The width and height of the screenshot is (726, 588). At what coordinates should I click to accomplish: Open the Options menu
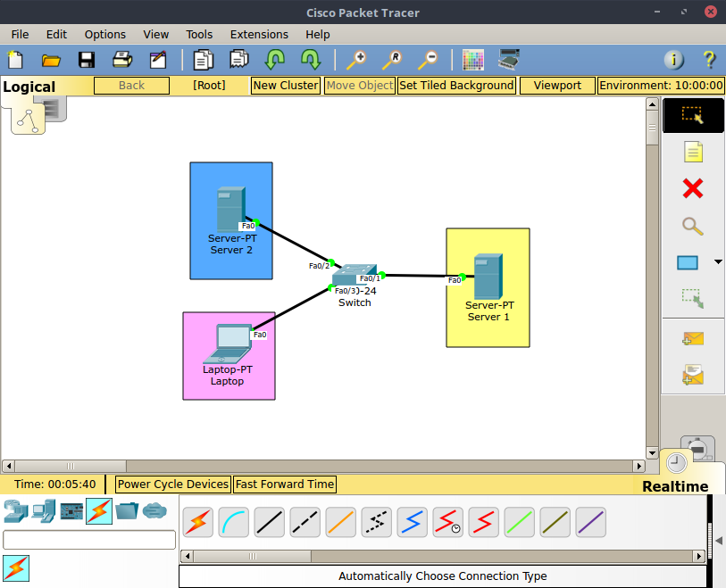[105, 35]
